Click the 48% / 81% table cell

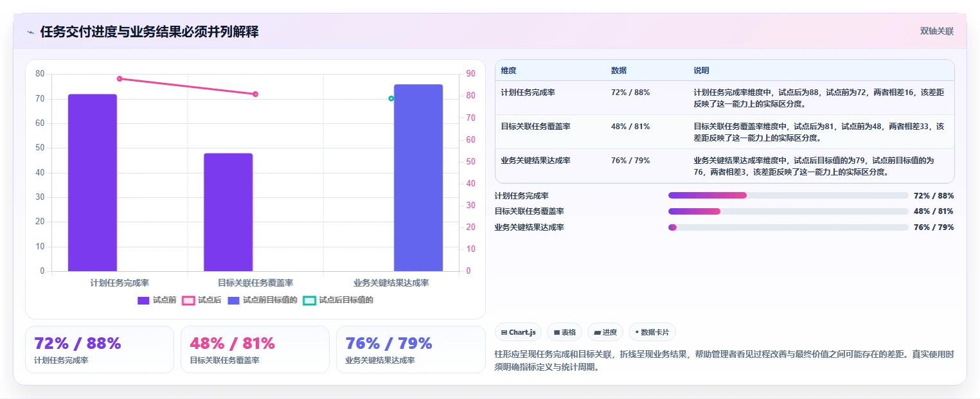[x=630, y=127]
